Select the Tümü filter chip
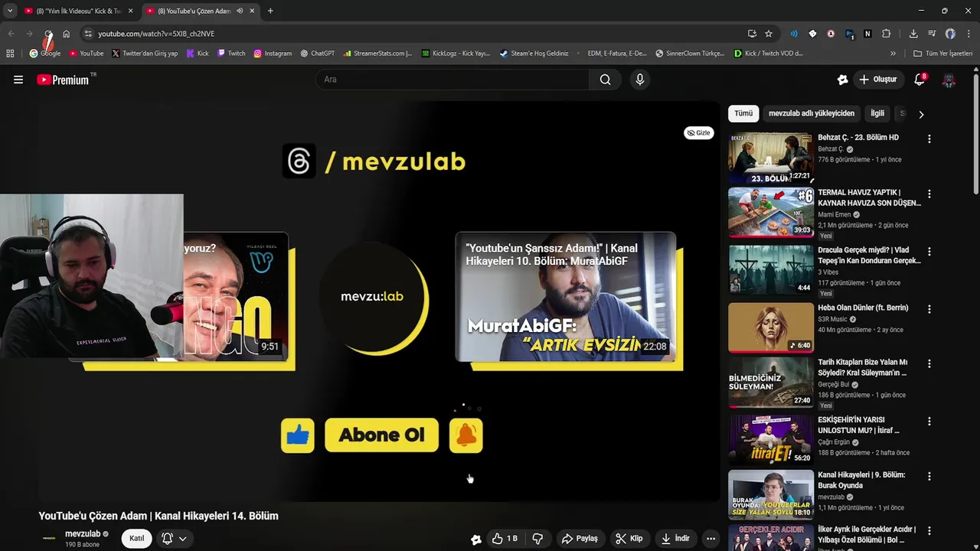 [x=743, y=113]
